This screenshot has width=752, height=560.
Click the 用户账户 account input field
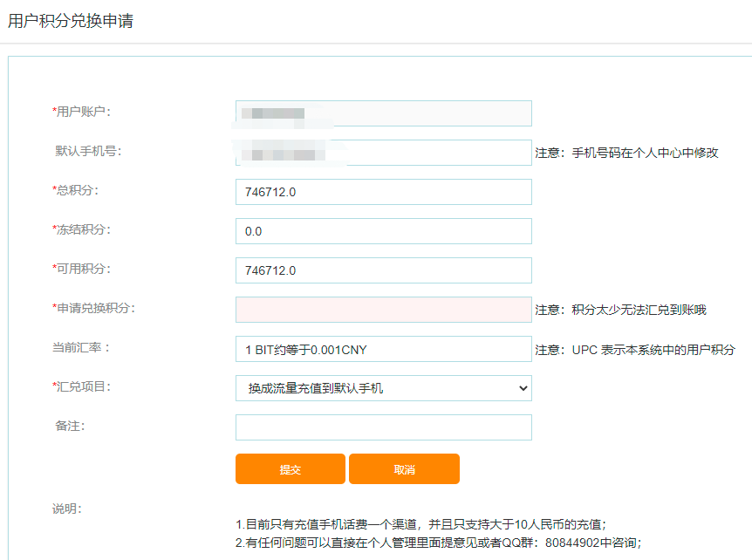click(x=382, y=113)
